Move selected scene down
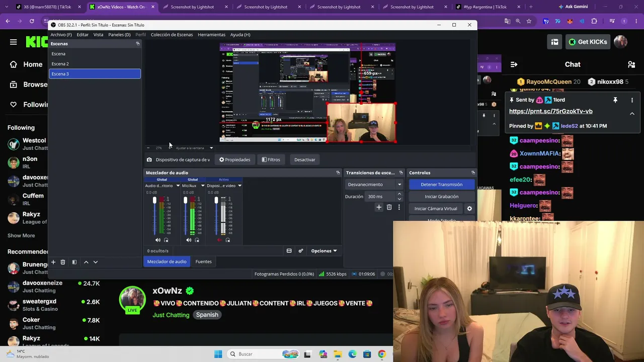The width and height of the screenshot is (644, 362). pos(96,262)
